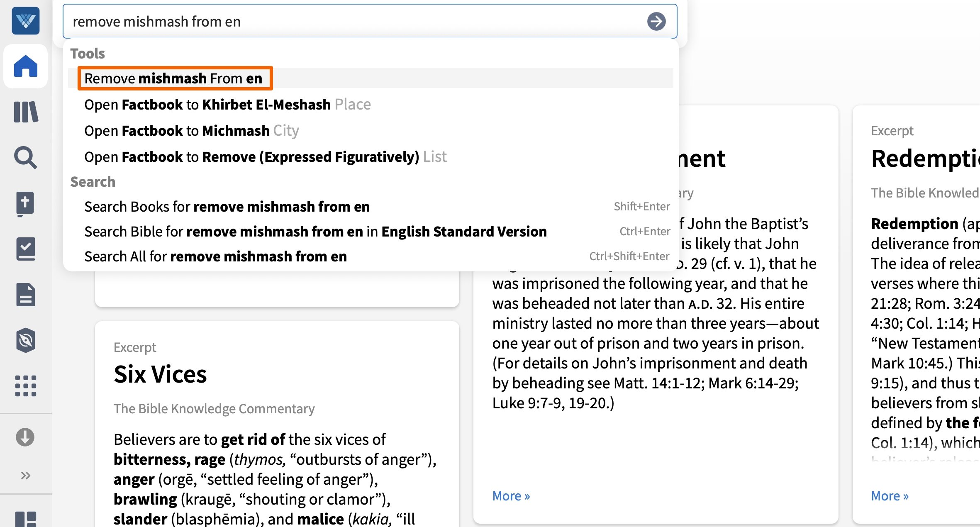Open the Notes document icon in sidebar
Screen dimensions: 980x527
[26, 295]
